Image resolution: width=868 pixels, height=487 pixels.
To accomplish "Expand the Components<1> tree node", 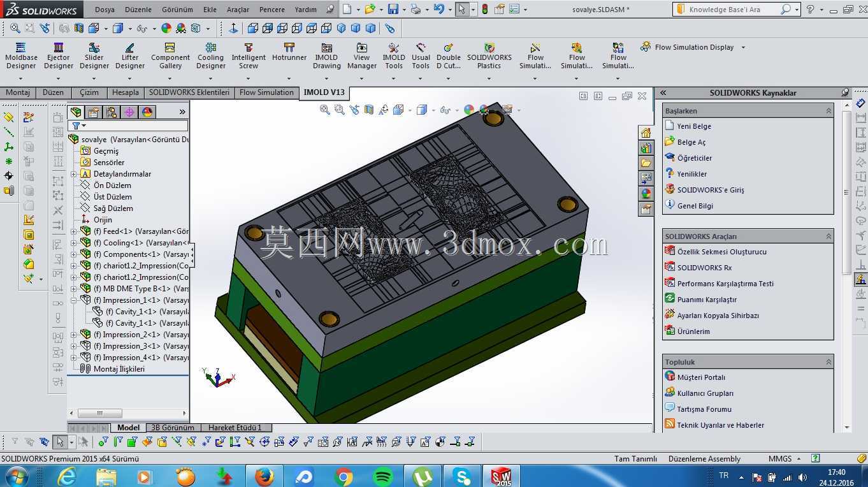I will point(73,254).
